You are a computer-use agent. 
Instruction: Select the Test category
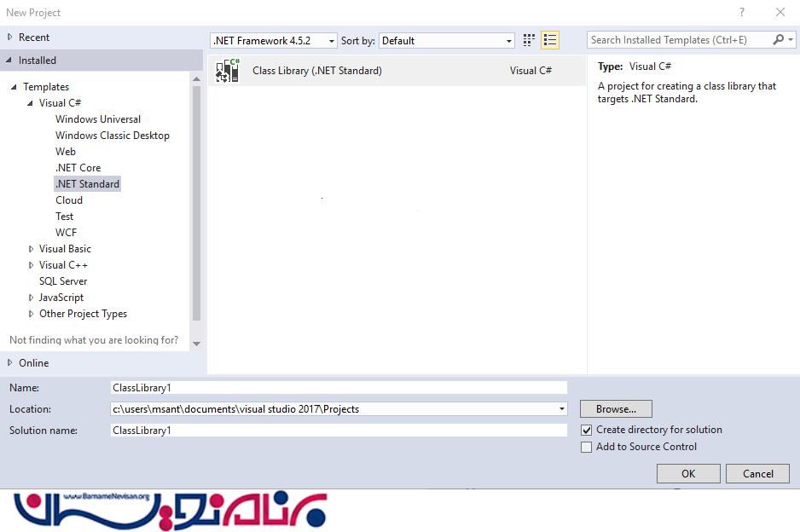pos(64,217)
